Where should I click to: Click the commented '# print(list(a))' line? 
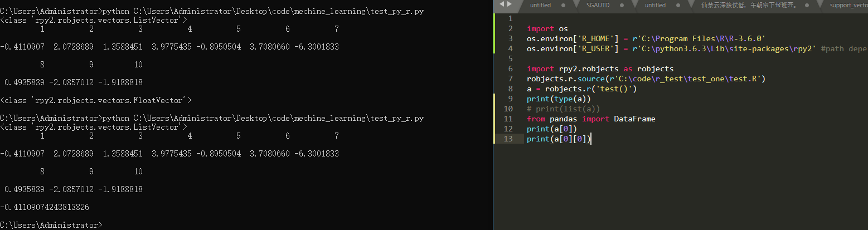(x=563, y=109)
